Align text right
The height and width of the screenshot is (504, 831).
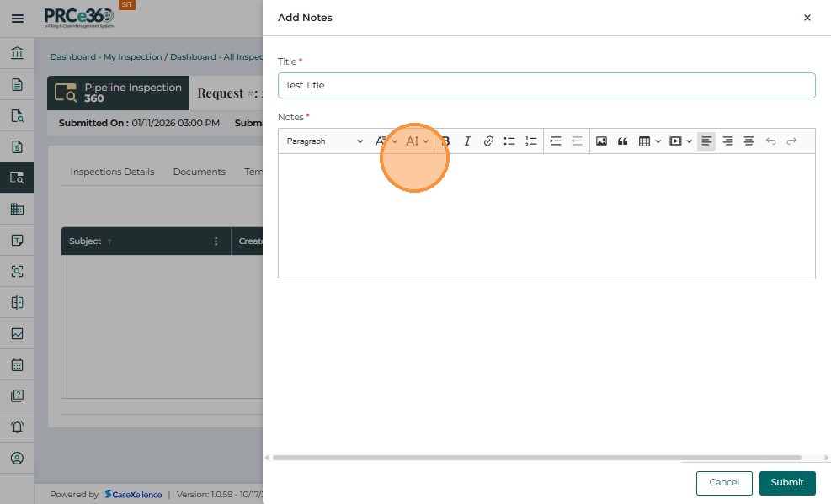727,141
